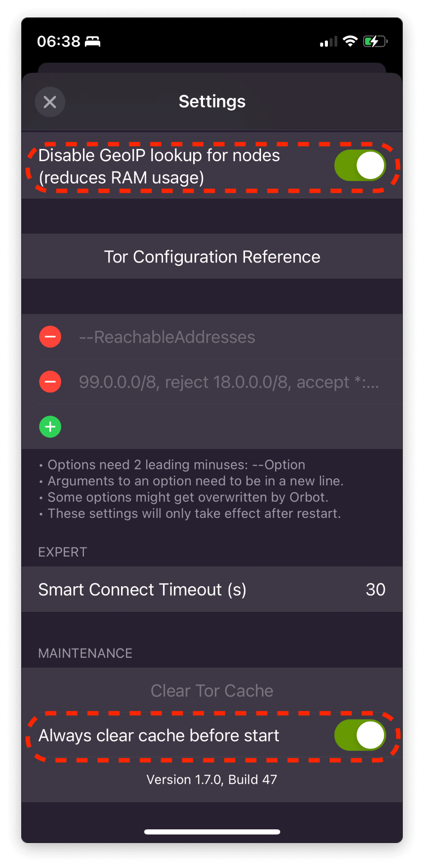Screen dimensions: 424x868
Task: Tap the empty line beside the green plus
Action: point(226,427)
